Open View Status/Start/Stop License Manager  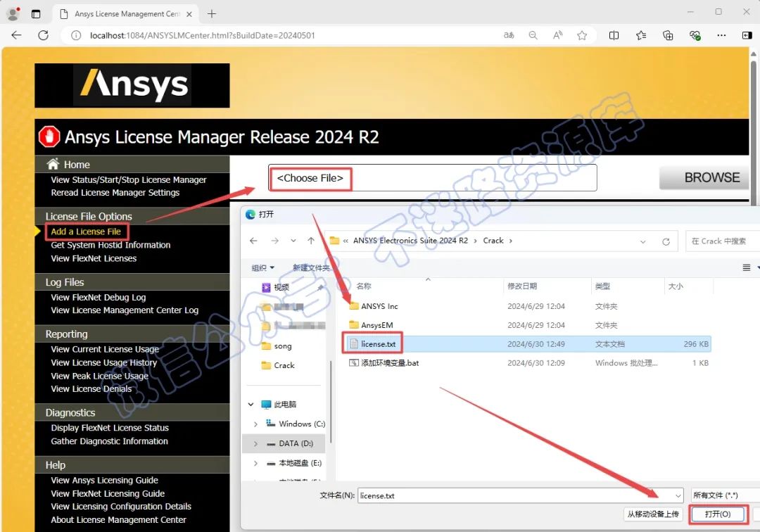[129, 179]
